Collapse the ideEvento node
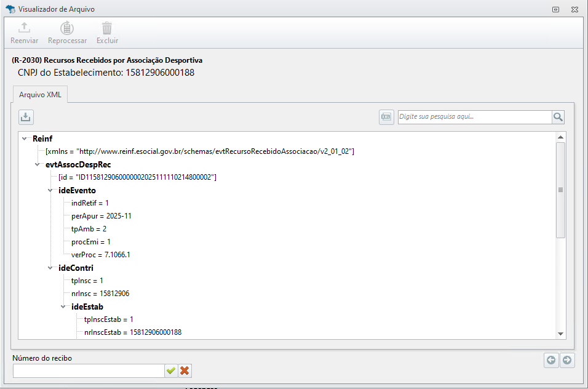This screenshot has width=588, height=389. point(50,191)
